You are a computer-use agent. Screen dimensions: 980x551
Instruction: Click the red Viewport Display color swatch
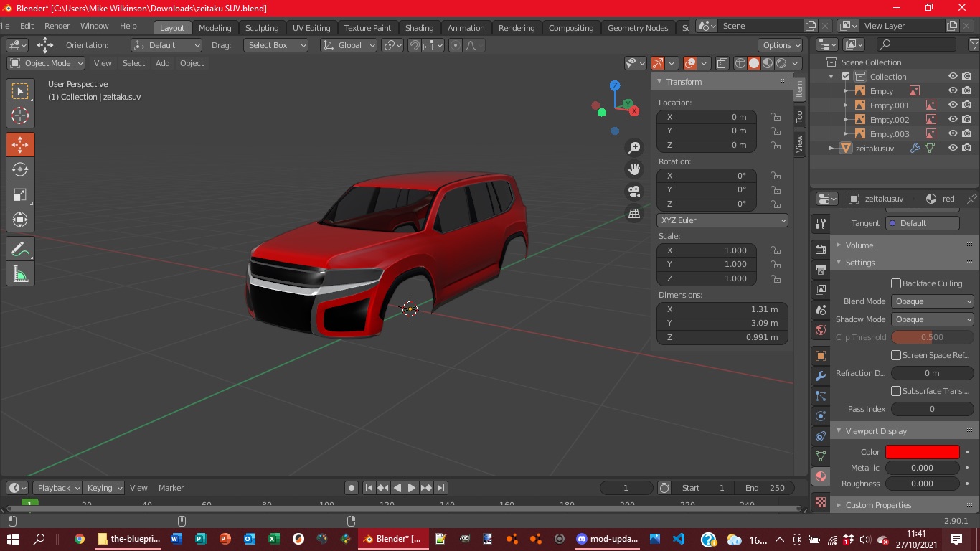[x=922, y=452]
